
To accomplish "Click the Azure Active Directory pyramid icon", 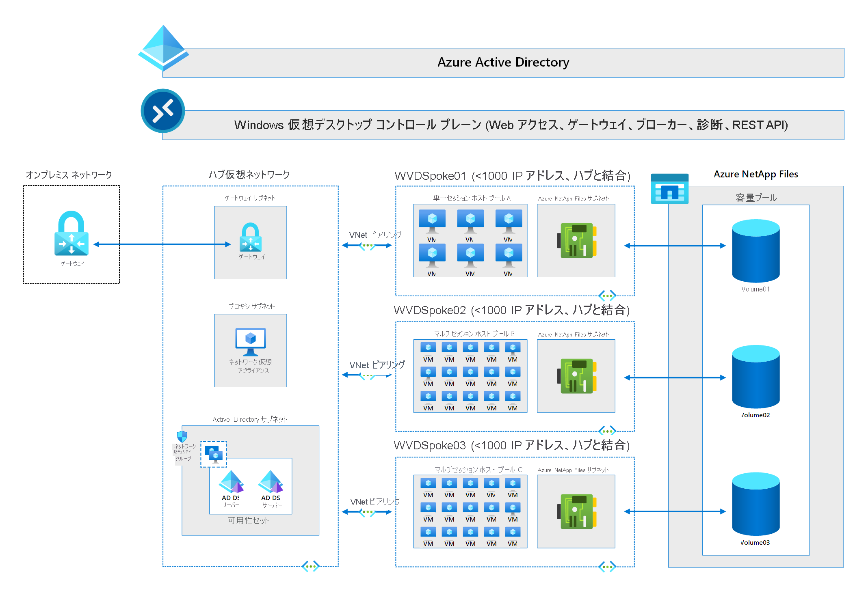I will pyautogui.click(x=163, y=48).
